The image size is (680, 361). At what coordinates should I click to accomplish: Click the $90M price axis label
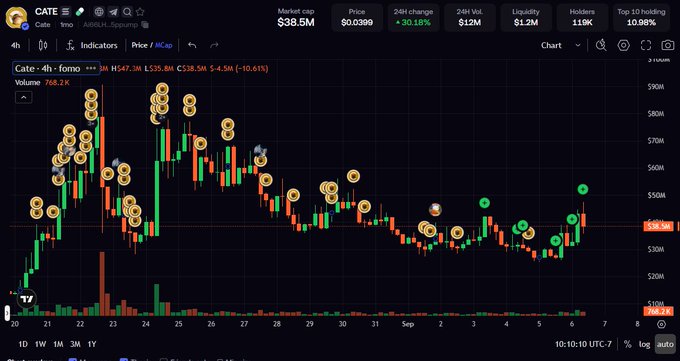pos(656,87)
